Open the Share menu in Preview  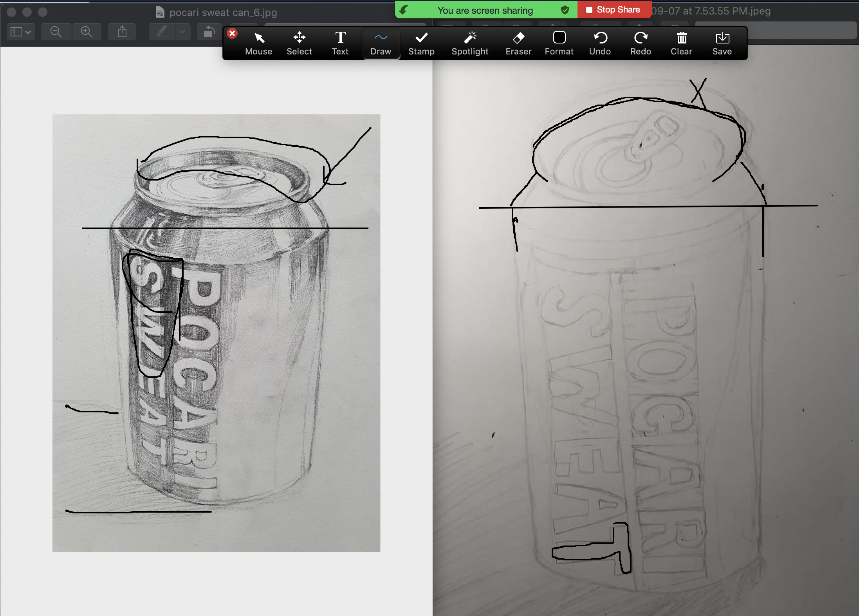tap(122, 32)
